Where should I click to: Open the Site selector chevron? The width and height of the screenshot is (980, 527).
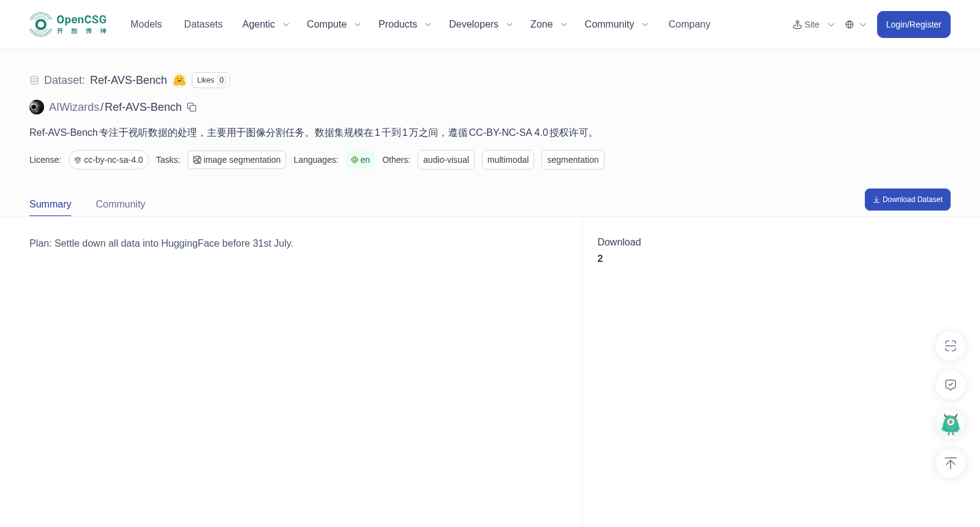(831, 24)
